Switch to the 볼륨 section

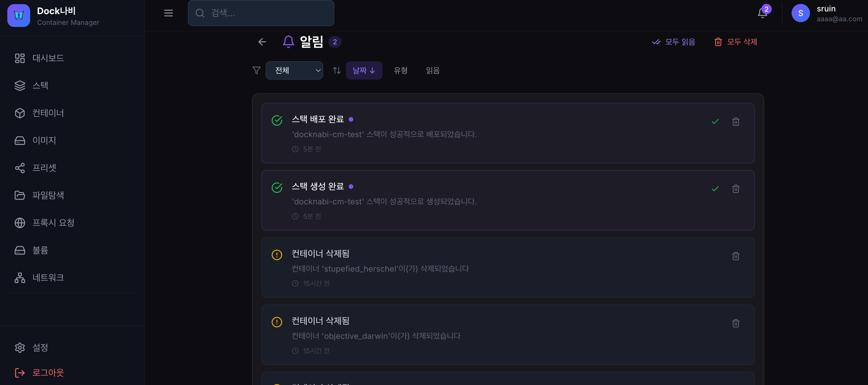pos(40,250)
